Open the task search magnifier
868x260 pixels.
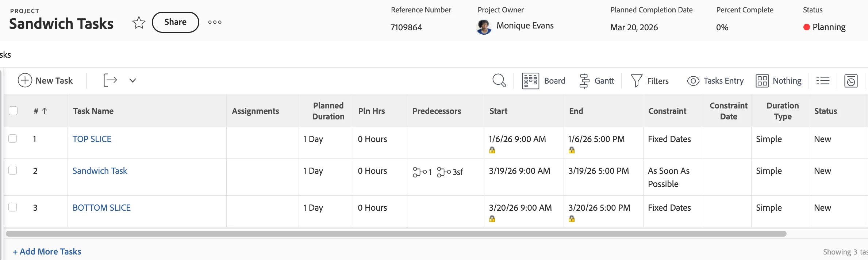(499, 80)
